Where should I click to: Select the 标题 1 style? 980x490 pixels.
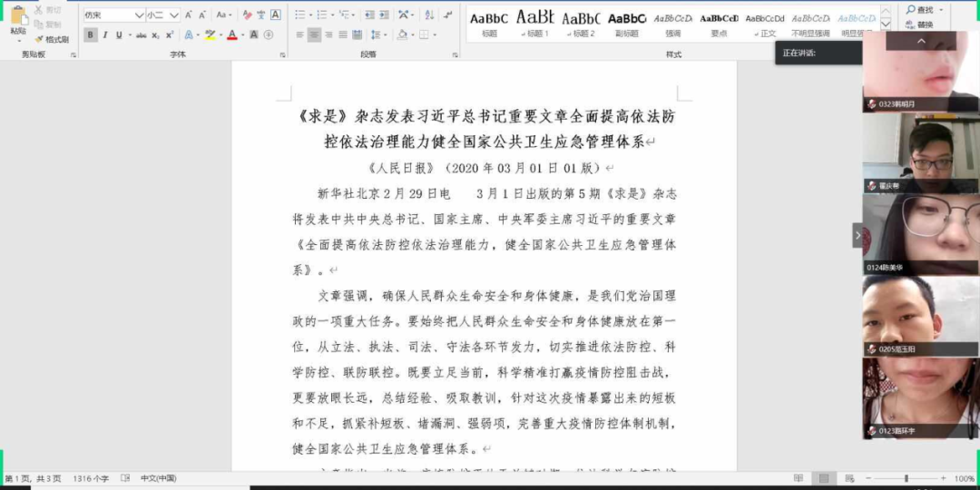[535, 24]
